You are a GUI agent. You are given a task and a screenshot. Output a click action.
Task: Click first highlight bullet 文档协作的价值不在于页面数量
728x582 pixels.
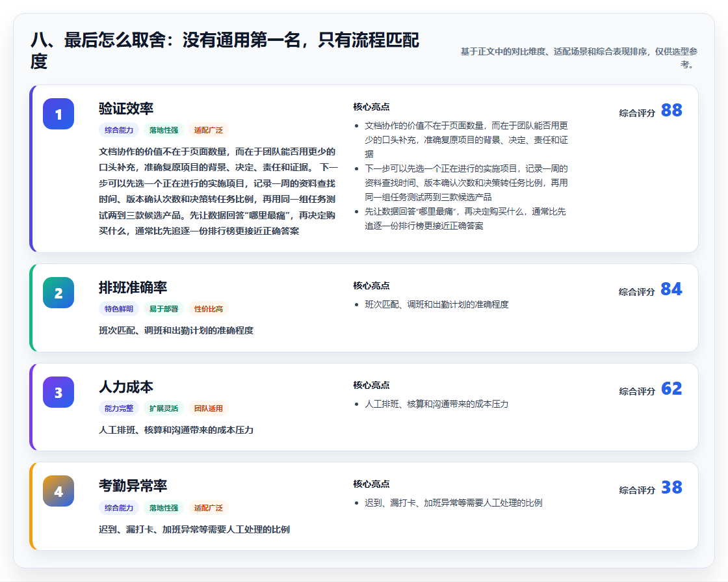coord(466,139)
